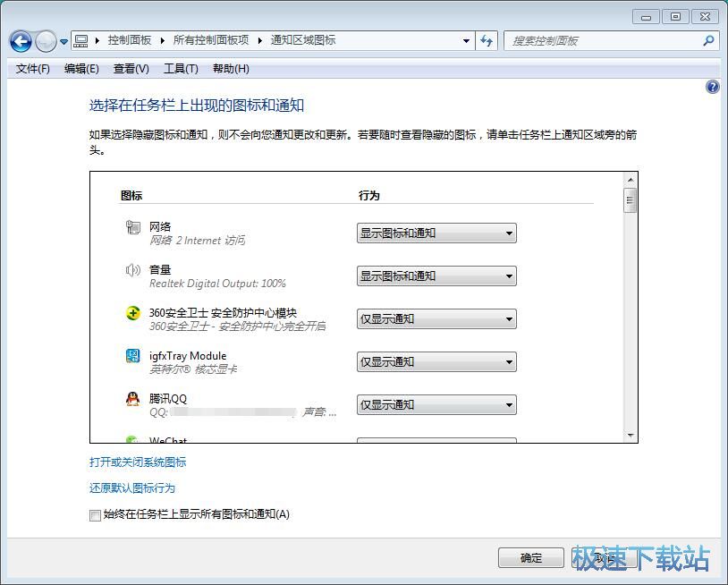Click the list's scroll down arrow
This screenshot has width=728, height=585.
(x=630, y=435)
